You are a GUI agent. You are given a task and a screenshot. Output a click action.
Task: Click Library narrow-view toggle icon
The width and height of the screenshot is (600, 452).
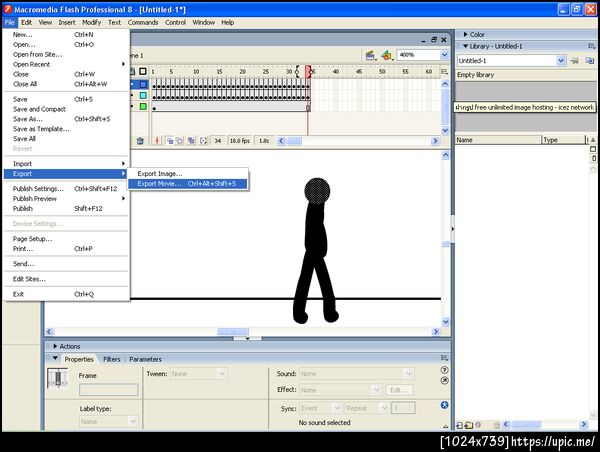coord(593,158)
